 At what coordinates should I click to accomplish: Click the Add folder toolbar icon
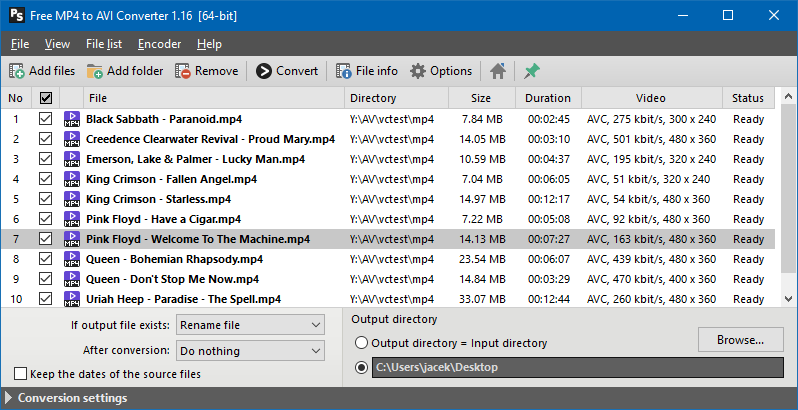click(95, 71)
